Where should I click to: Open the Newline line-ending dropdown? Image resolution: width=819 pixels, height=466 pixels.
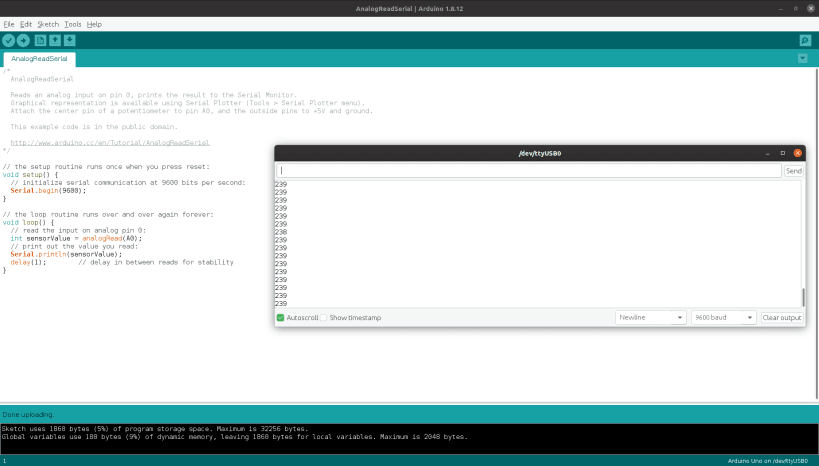click(x=650, y=318)
